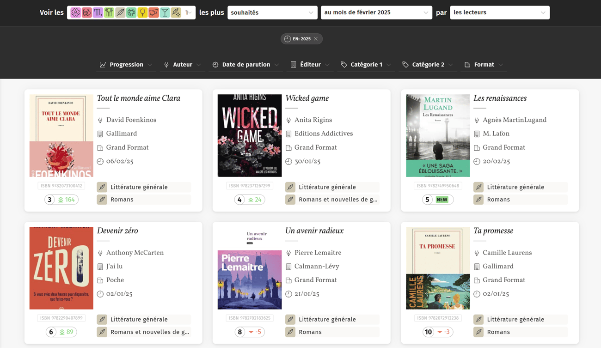601x364 pixels.
Task: Select the purple scorpio sign category icon
Action: pyautogui.click(x=98, y=12)
